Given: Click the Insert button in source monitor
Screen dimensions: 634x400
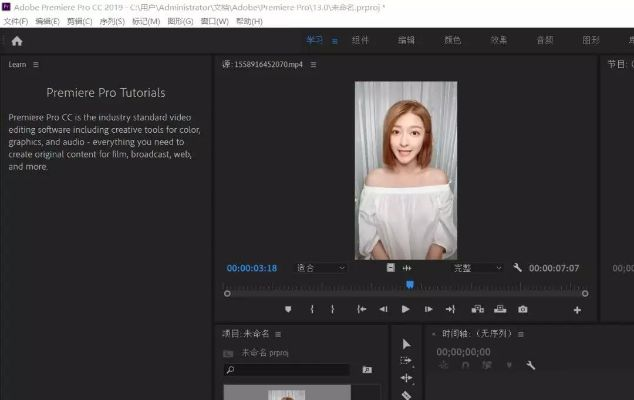Looking at the screenshot, I should [477, 310].
